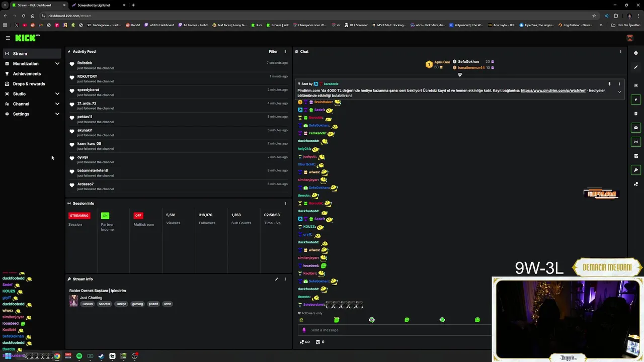This screenshot has width=644, height=362.
Task: Click the address bar URL
Action: [70, 16]
